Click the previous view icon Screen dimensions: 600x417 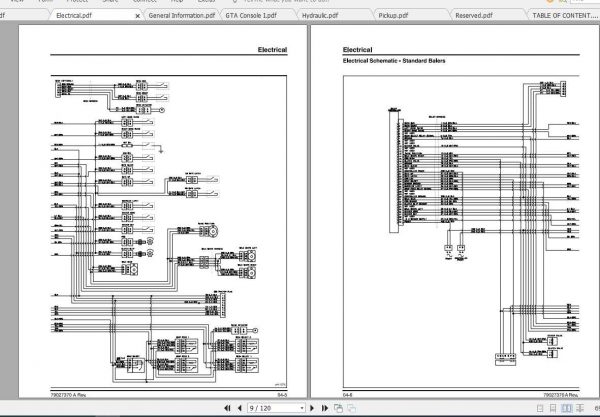pyautogui.click(x=338, y=408)
